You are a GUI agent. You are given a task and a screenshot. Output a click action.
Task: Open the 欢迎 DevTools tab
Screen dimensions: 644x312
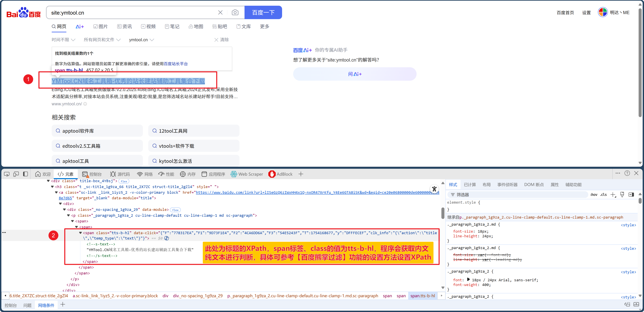click(43, 174)
